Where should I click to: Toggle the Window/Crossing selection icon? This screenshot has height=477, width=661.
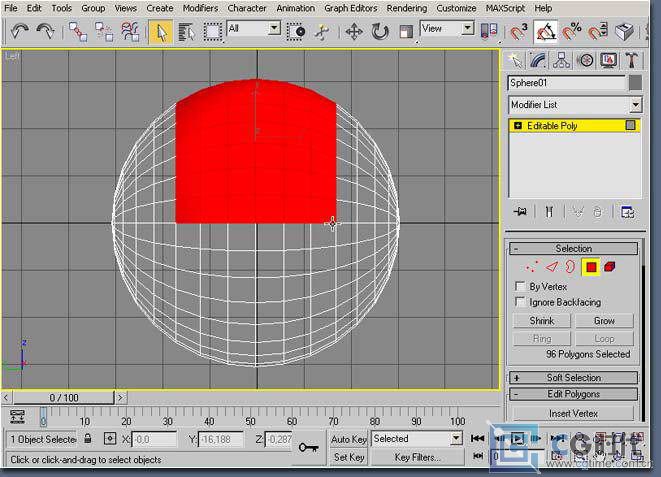(295, 32)
